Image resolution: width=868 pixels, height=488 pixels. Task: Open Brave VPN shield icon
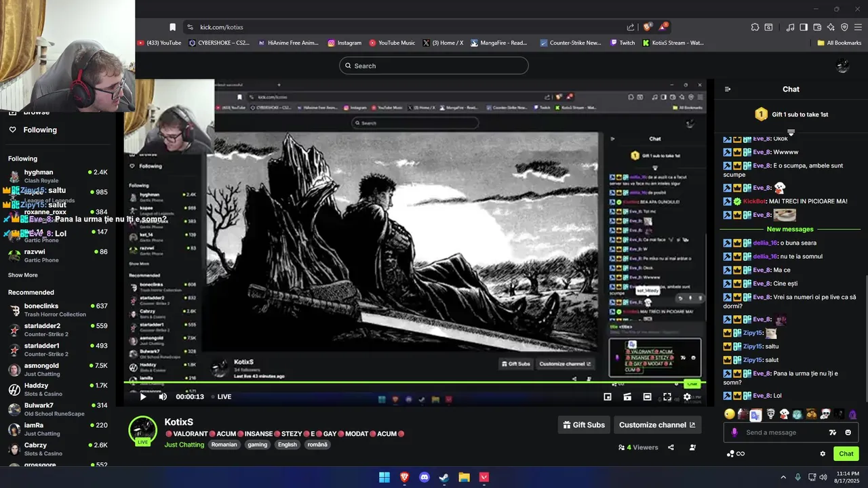[844, 27]
